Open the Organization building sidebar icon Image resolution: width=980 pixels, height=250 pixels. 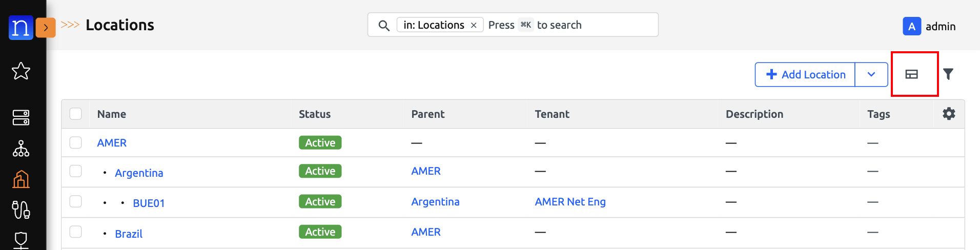[x=21, y=179]
